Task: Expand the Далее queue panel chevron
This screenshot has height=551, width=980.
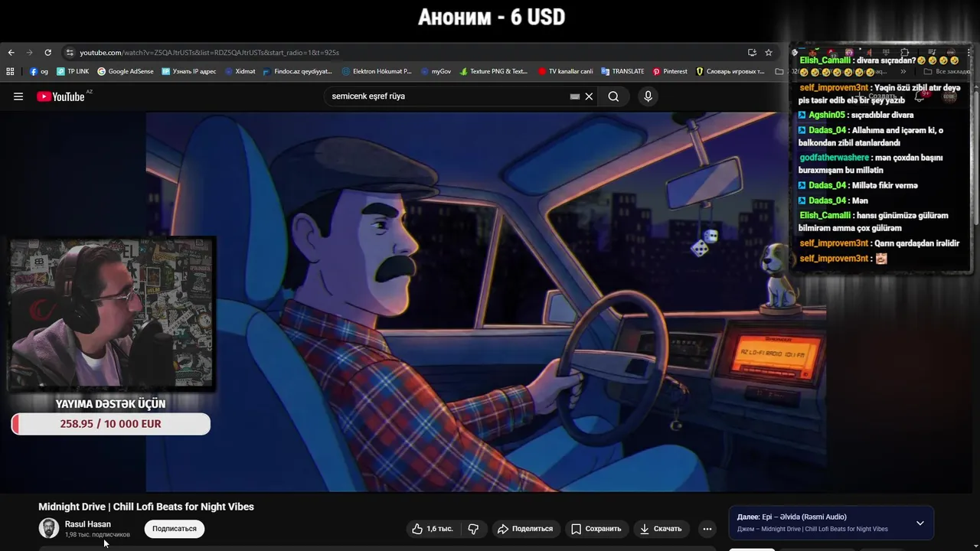Action: pyautogui.click(x=920, y=523)
